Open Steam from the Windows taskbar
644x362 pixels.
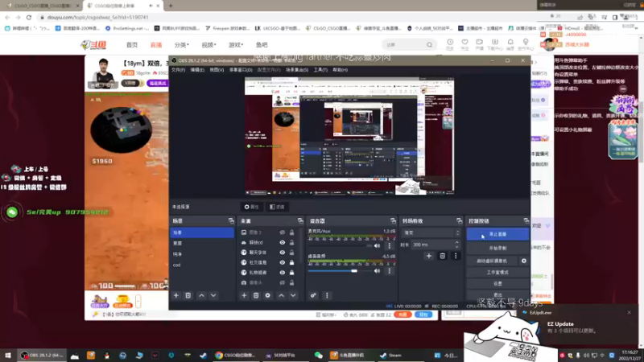[x=390, y=356]
